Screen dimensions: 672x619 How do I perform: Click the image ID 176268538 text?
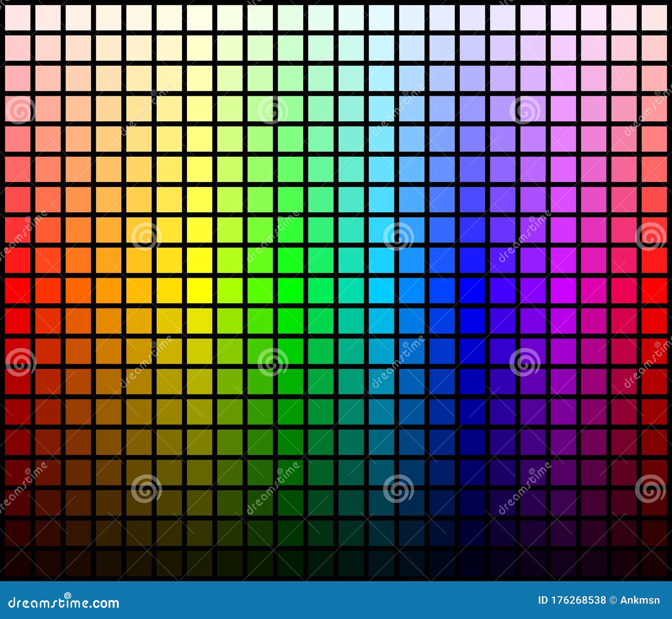coord(572,600)
